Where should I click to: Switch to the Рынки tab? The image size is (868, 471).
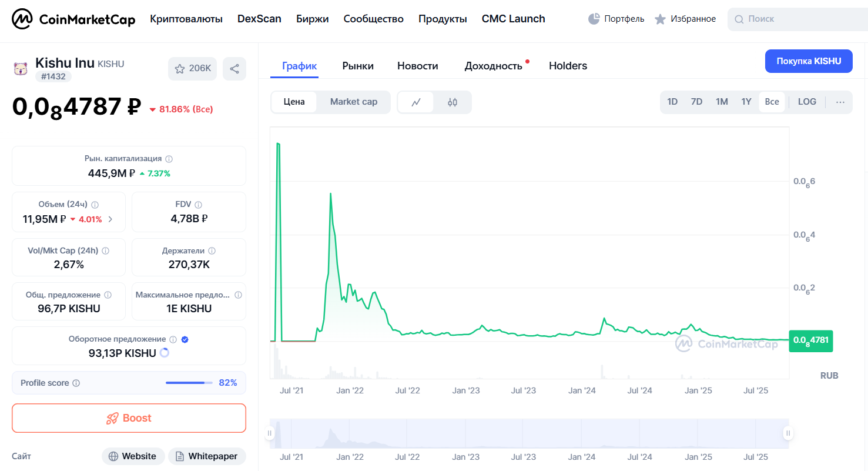click(x=358, y=66)
